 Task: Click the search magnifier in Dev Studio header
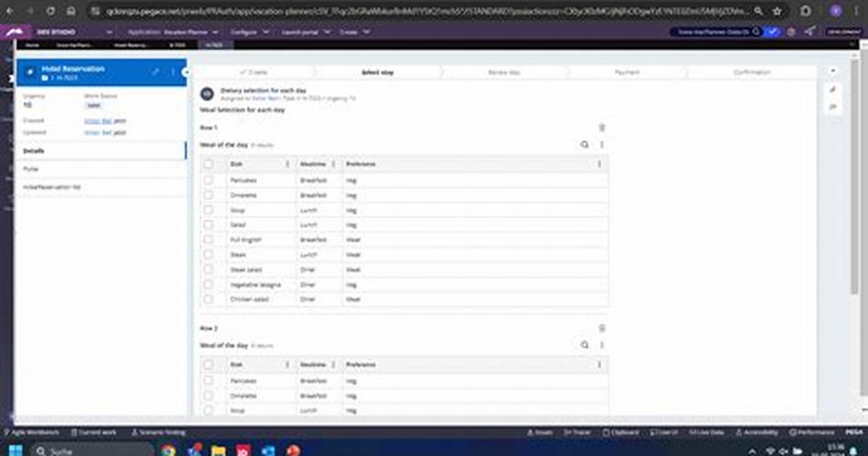point(756,32)
